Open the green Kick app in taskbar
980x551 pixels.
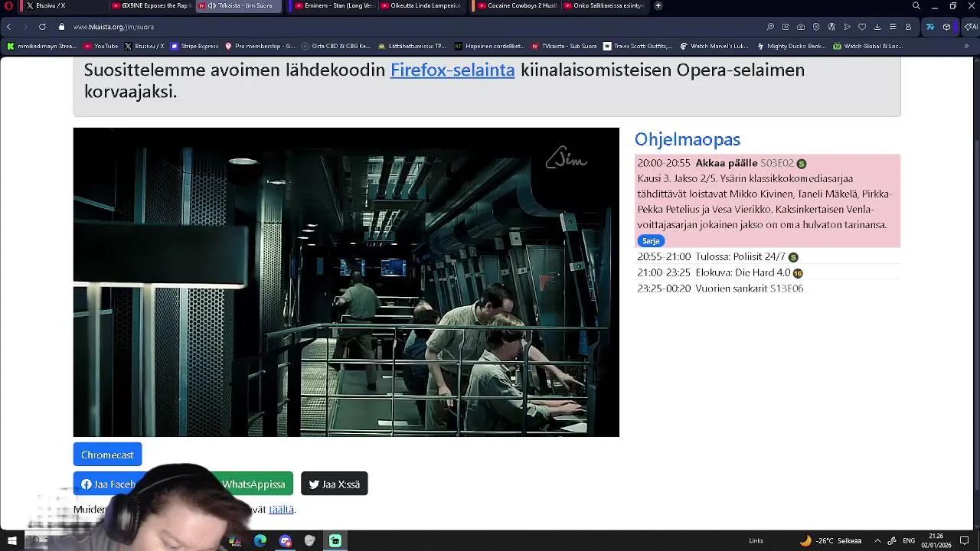point(335,540)
